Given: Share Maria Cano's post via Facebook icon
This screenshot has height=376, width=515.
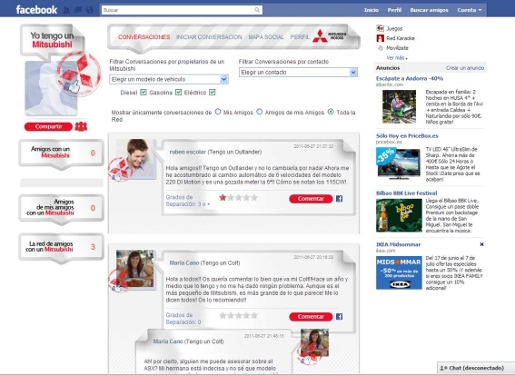Looking at the screenshot, I should coord(339,316).
